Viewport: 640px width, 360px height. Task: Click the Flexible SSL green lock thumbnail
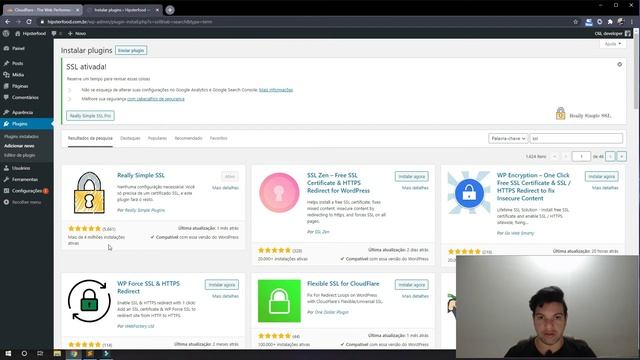pos(279,301)
